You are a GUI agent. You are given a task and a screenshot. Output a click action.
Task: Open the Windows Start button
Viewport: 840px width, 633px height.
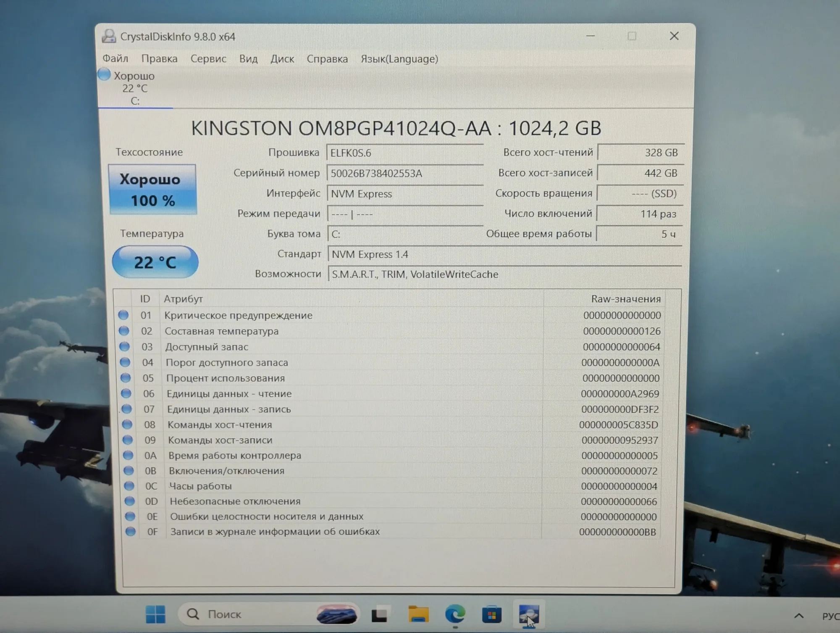[x=155, y=615]
